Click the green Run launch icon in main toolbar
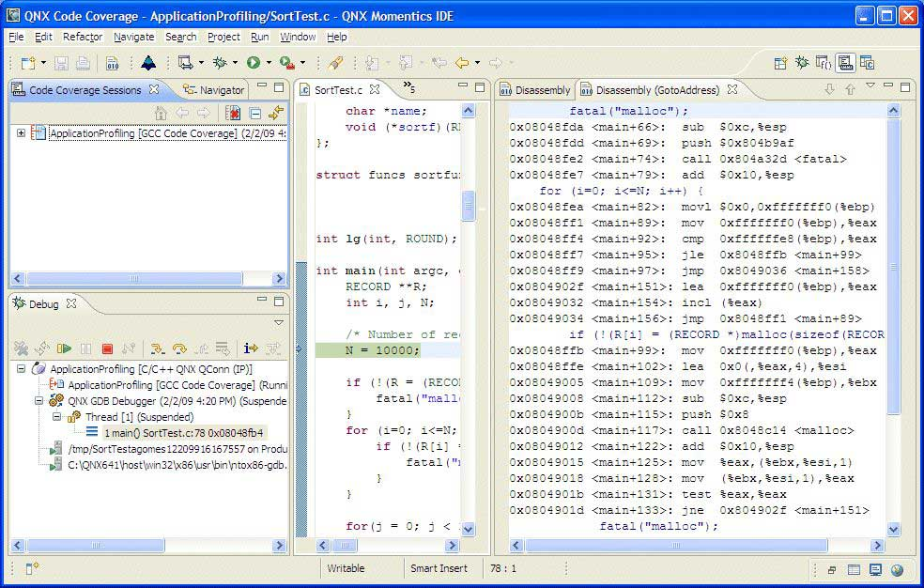 coord(253,63)
